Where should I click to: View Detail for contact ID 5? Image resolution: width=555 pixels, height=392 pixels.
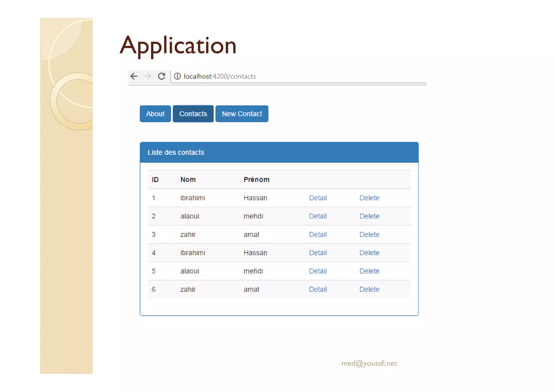point(318,271)
